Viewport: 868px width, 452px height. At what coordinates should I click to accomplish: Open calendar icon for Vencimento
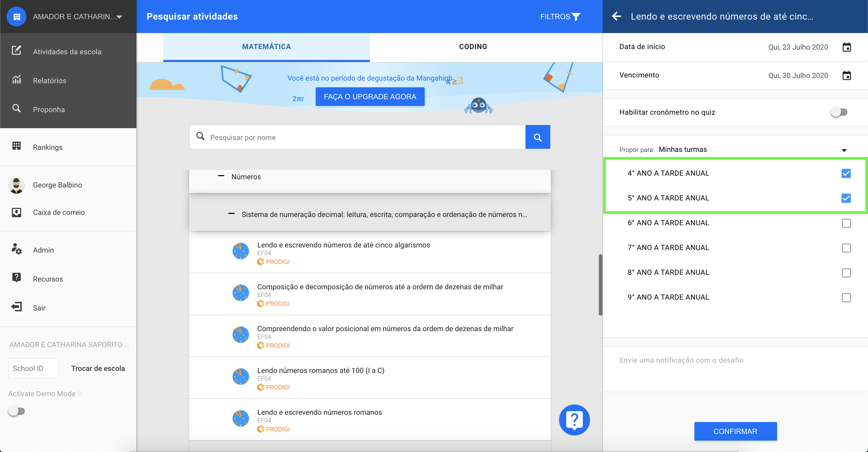(x=847, y=75)
